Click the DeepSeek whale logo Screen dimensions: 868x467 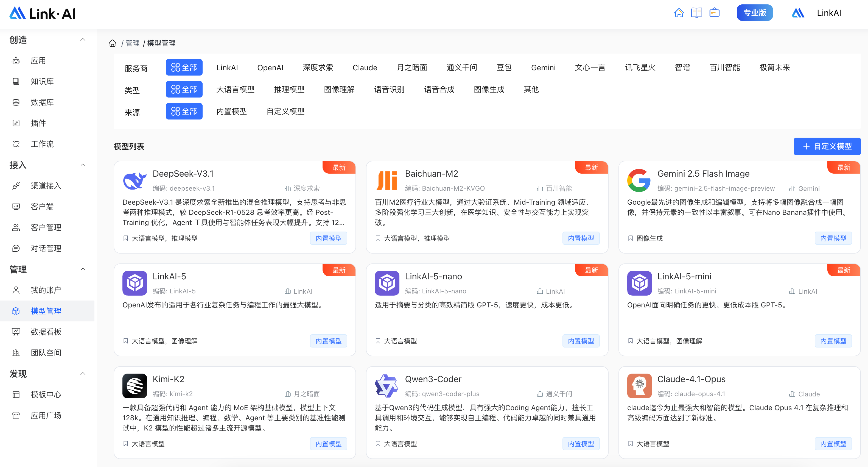coord(135,180)
